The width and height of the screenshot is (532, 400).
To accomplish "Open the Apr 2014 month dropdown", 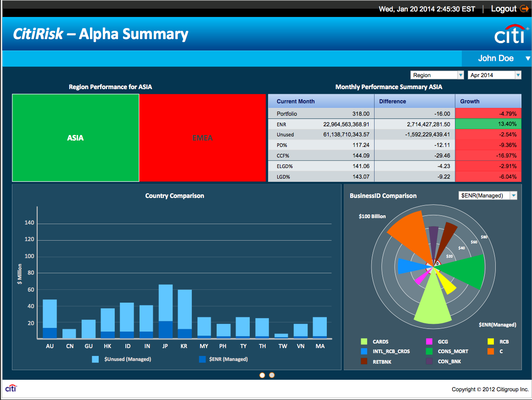I will pyautogui.click(x=494, y=75).
